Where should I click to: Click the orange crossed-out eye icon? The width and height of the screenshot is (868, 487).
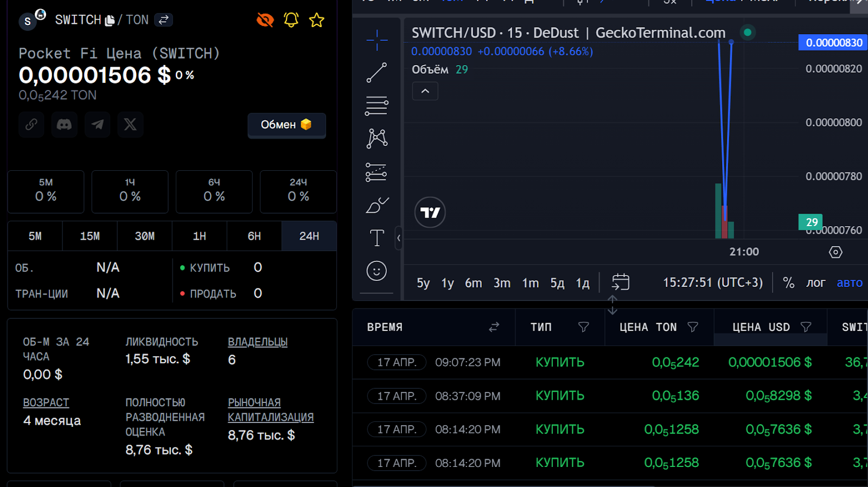(x=265, y=20)
